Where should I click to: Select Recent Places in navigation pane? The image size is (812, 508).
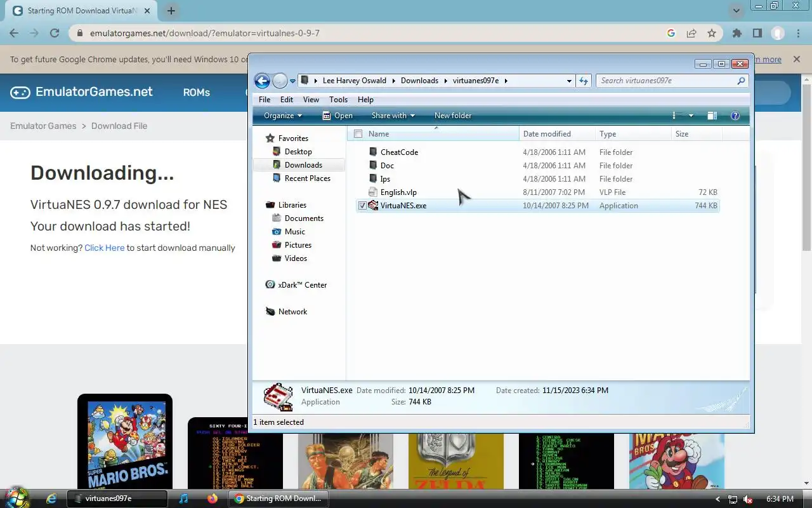308,178
